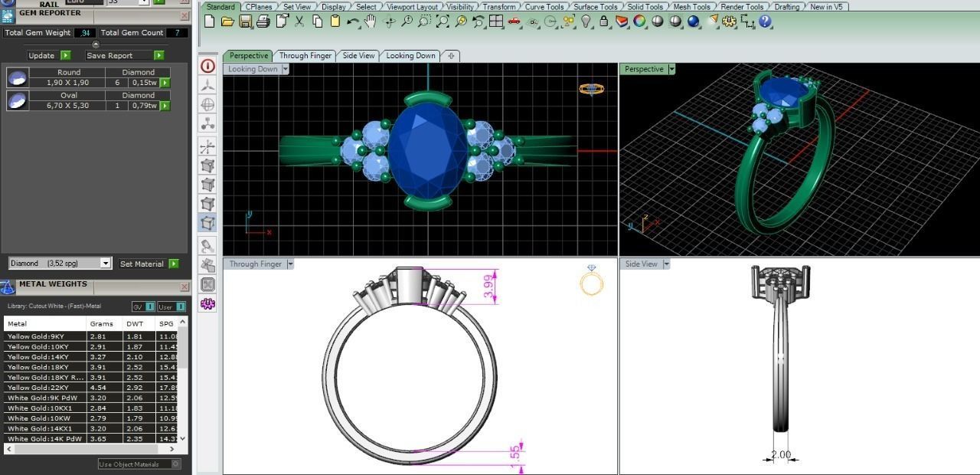Click the Total Gem Weight value field

[x=84, y=33]
